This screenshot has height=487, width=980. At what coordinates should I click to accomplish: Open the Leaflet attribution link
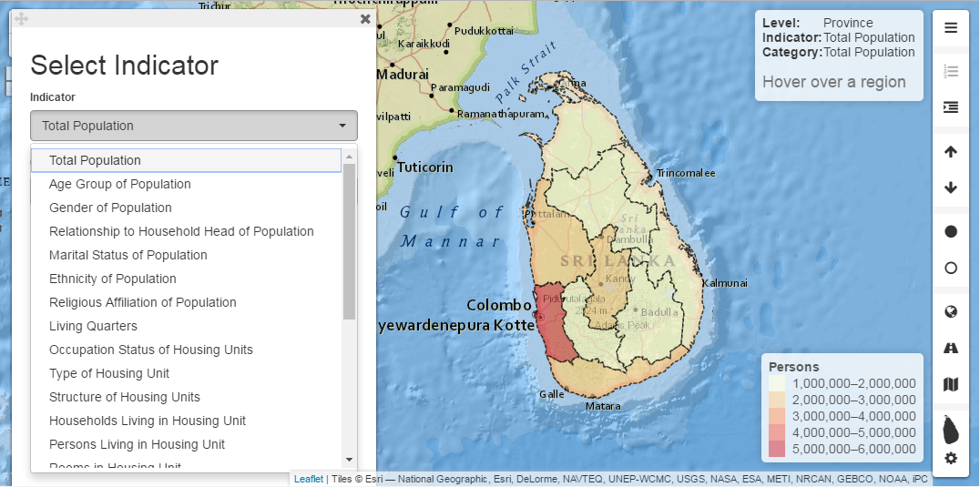[x=309, y=479]
